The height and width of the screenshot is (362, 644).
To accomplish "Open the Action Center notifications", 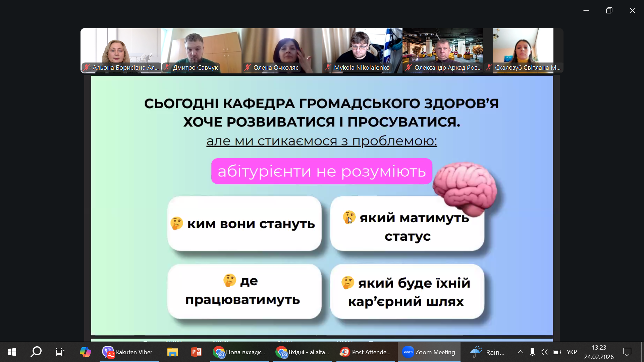I will coord(627,352).
